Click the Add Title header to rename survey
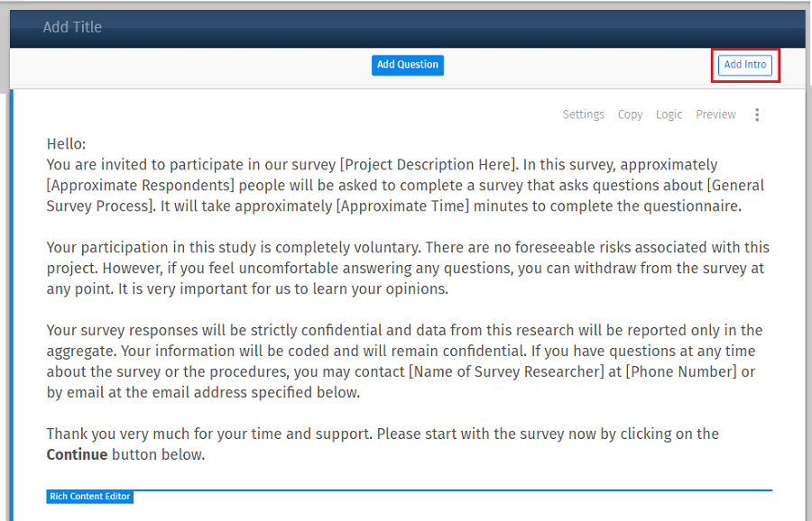This screenshot has width=812, height=521. pyautogui.click(x=72, y=27)
